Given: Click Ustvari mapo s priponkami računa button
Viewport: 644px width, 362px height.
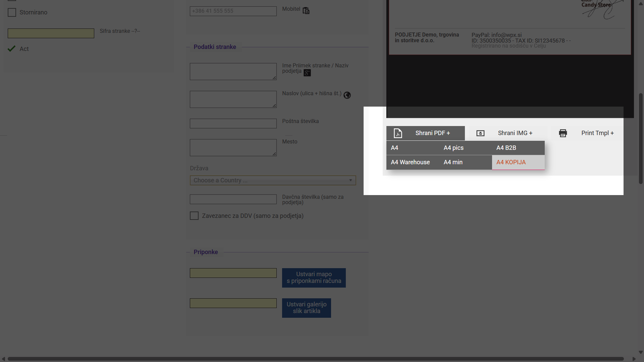Looking at the screenshot, I should 314,278.
